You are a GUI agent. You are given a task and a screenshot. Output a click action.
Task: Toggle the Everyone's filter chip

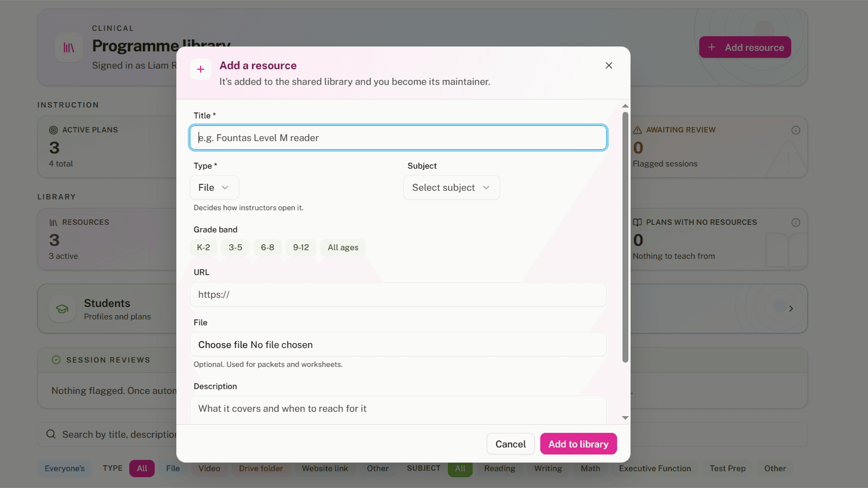pyautogui.click(x=65, y=469)
